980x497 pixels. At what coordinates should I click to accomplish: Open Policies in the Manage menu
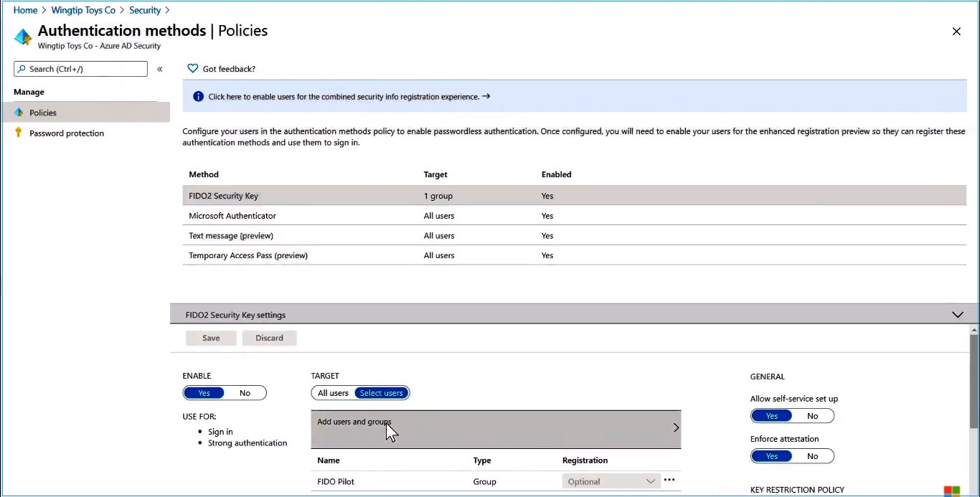click(85, 113)
